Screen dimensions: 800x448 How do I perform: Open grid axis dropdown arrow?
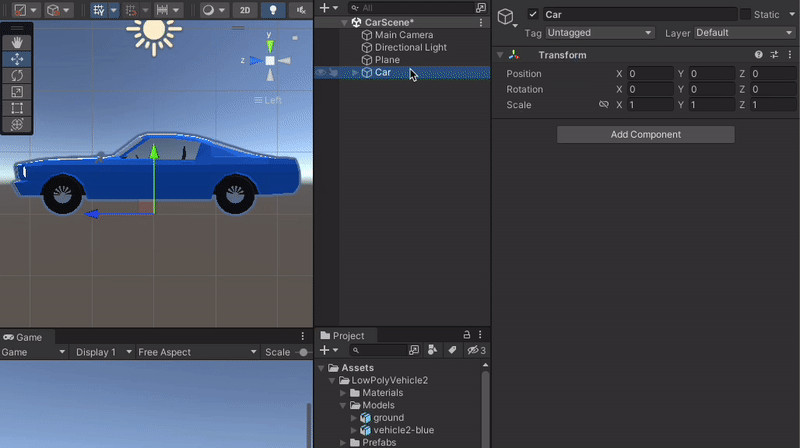[x=114, y=10]
